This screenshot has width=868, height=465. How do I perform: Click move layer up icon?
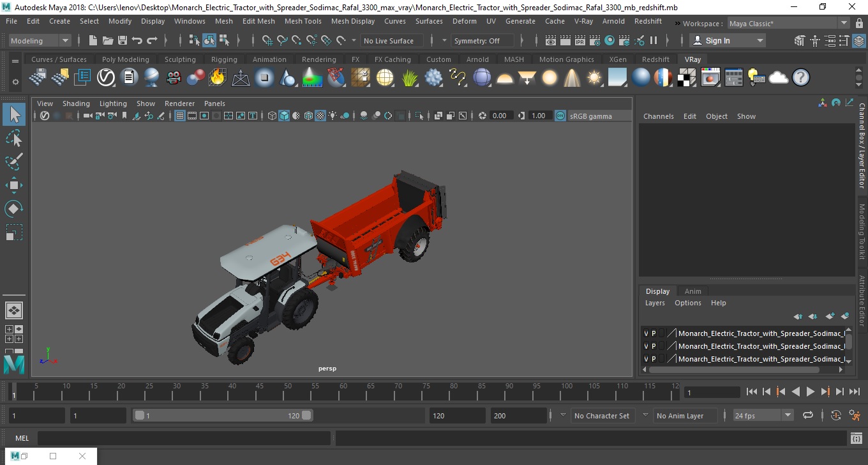798,316
